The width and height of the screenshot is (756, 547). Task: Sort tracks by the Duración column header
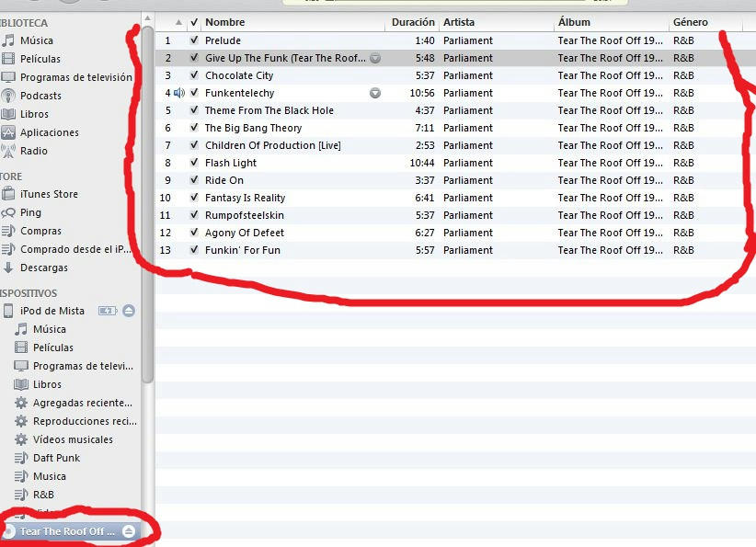(x=413, y=22)
